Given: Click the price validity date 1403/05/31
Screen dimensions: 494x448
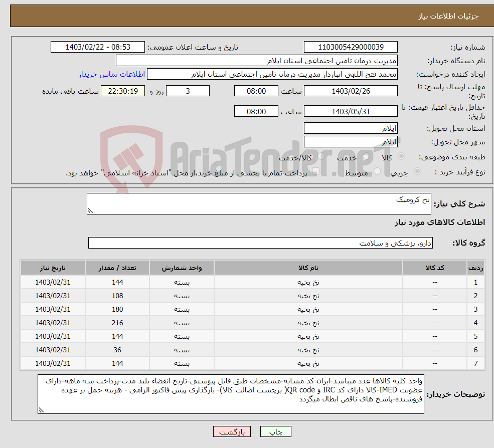Looking at the screenshot, I should pos(351,111).
